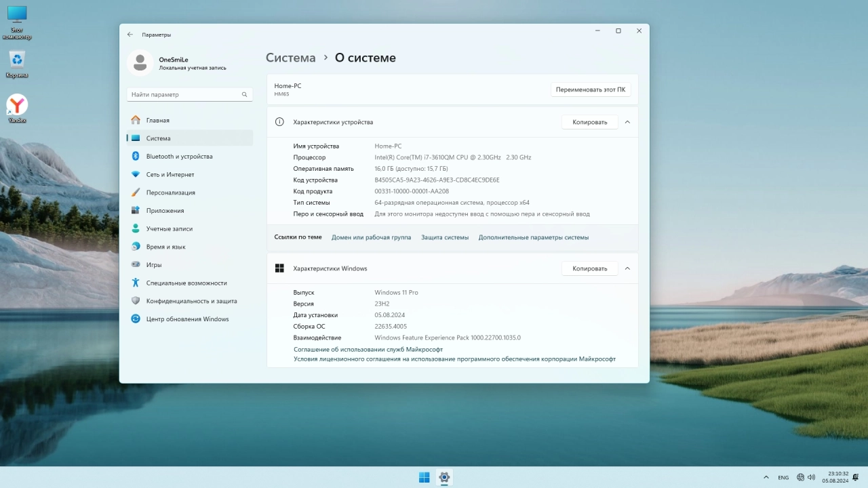Click Переименовать этот ПК button

click(591, 89)
